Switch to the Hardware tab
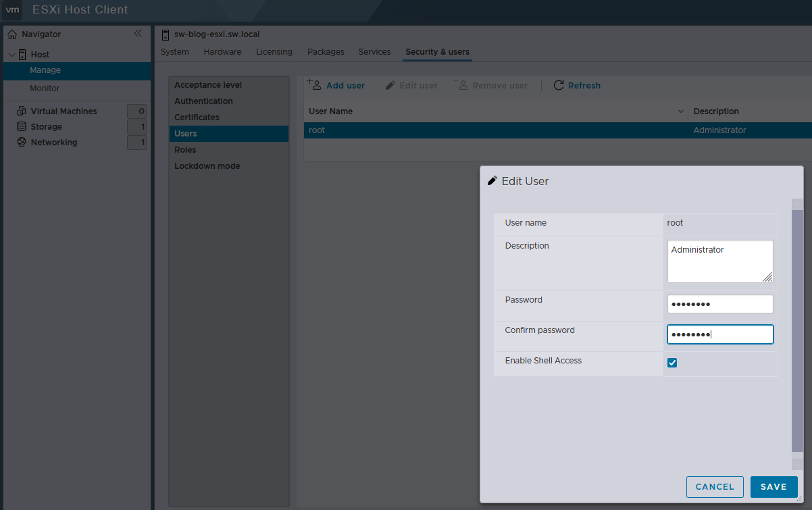The width and height of the screenshot is (812, 510). pyautogui.click(x=222, y=52)
